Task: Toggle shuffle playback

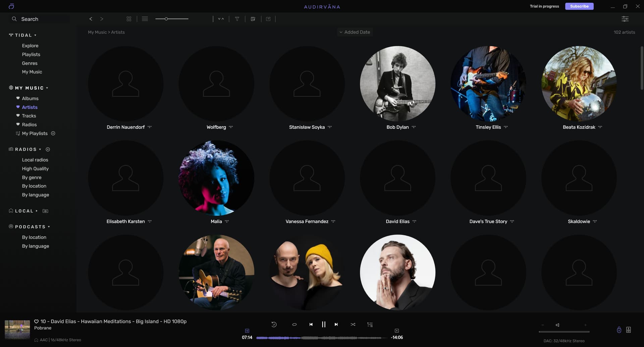Action: pyautogui.click(x=353, y=325)
